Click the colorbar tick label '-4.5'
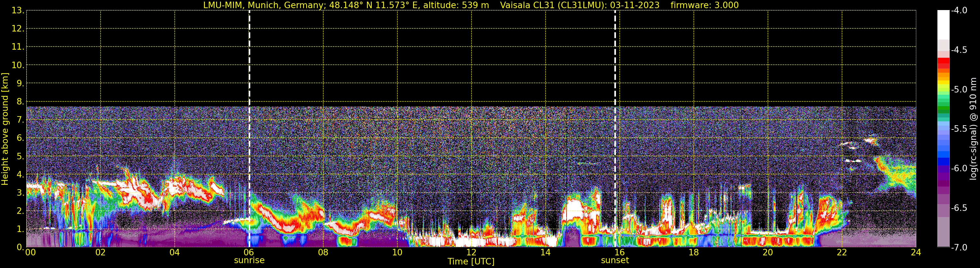980x268 pixels. click(x=959, y=50)
